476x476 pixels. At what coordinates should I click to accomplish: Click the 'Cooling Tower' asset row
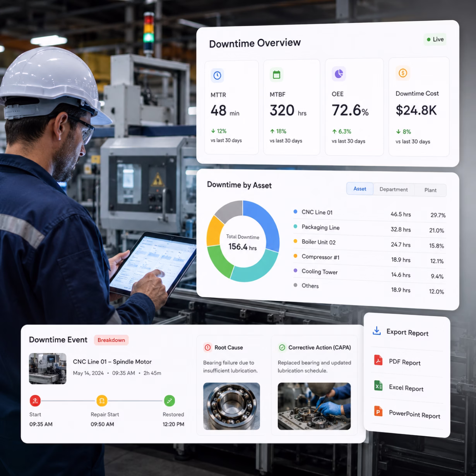[x=369, y=274]
